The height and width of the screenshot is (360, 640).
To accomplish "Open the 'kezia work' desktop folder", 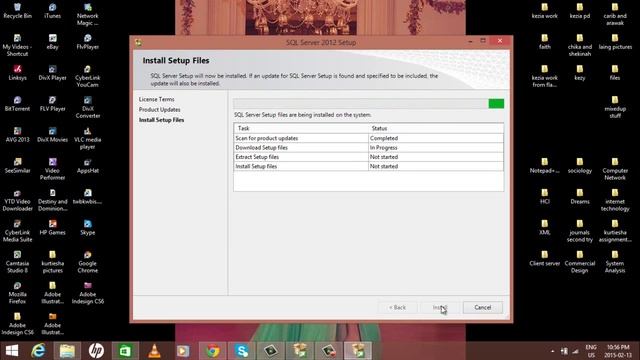I will point(544,11).
